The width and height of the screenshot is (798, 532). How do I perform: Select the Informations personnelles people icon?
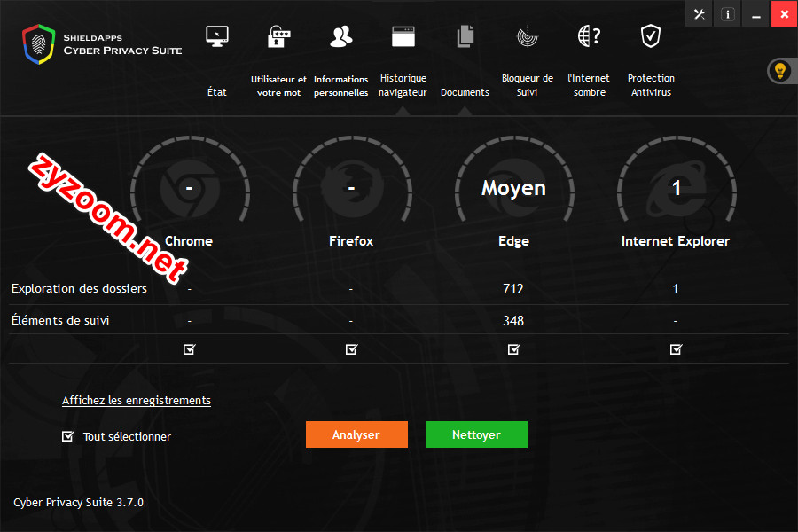pos(341,36)
